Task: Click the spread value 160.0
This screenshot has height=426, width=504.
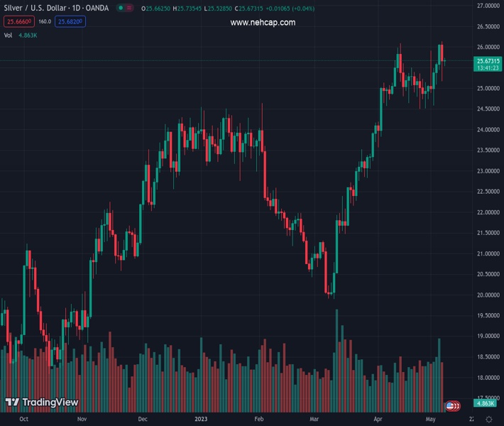Action: point(45,22)
